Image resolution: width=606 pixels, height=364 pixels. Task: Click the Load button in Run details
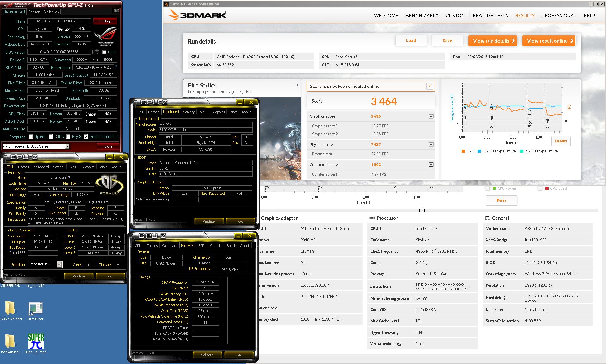tap(411, 41)
